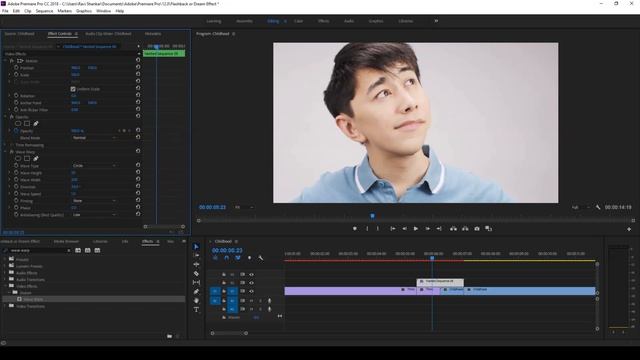Create ellipse mask under Opacity
The width and height of the screenshot is (640, 360).
(x=18, y=123)
